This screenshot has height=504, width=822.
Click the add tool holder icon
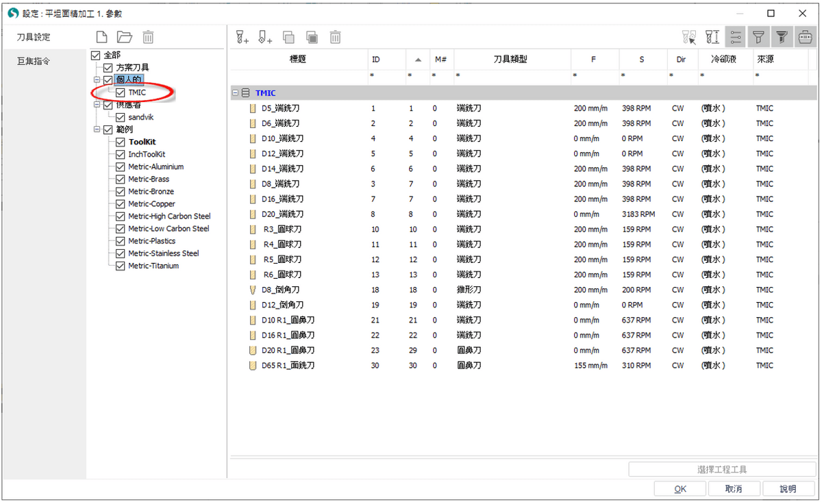pos(265,38)
